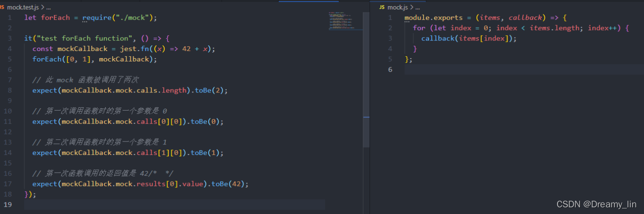The width and height of the screenshot is (644, 214).
Task: Open breadcrumb ellipsis after mock.test.js
Action: 48,8
